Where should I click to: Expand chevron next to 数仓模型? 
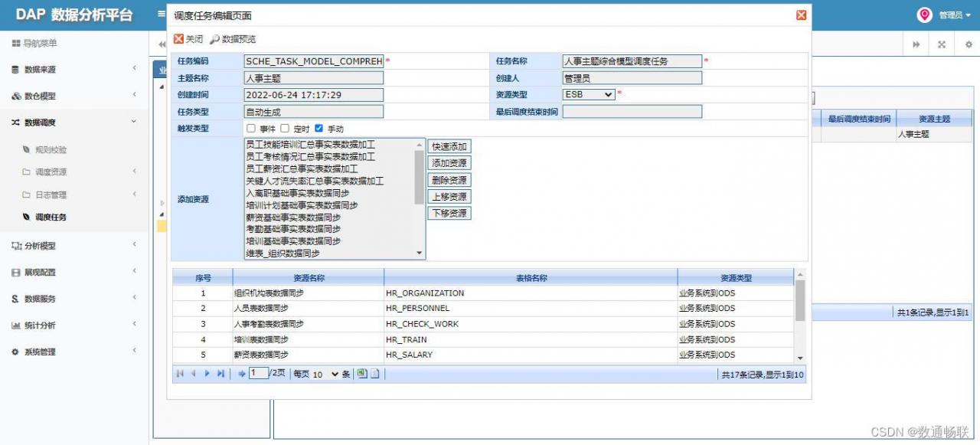(x=135, y=95)
